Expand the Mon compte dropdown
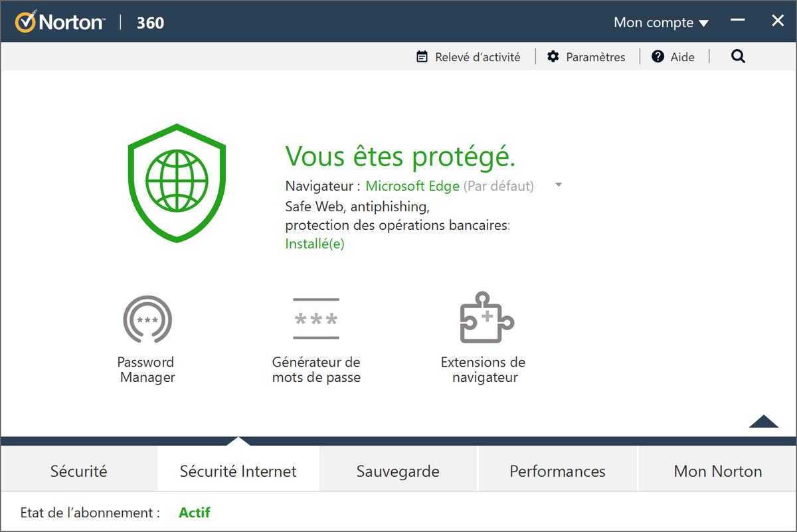797x532 pixels. [661, 23]
